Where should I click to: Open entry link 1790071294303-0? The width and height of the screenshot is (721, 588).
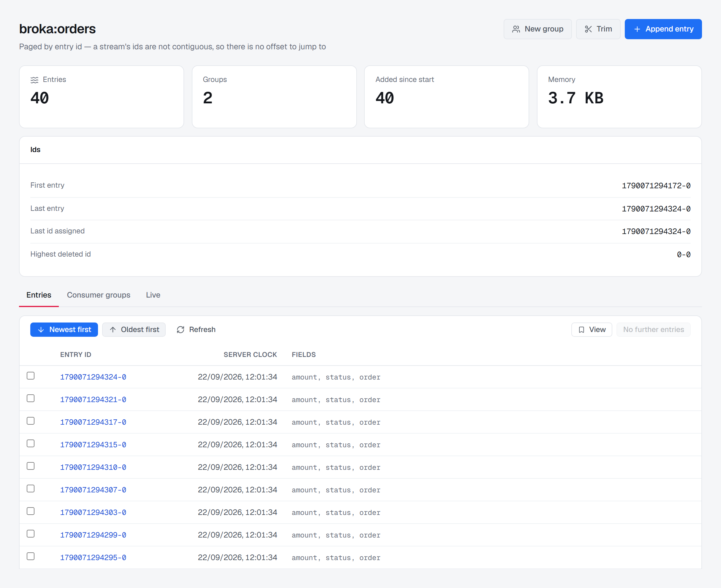(93, 513)
